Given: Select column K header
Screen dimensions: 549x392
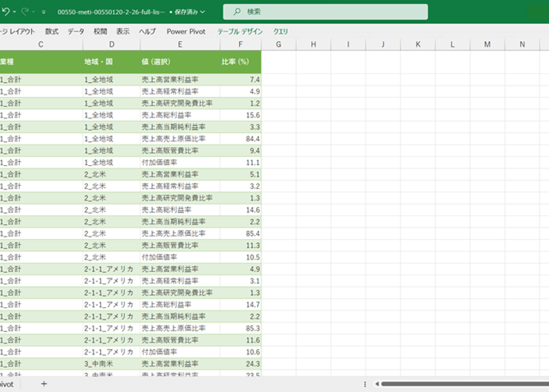Looking at the screenshot, I should (x=418, y=45).
